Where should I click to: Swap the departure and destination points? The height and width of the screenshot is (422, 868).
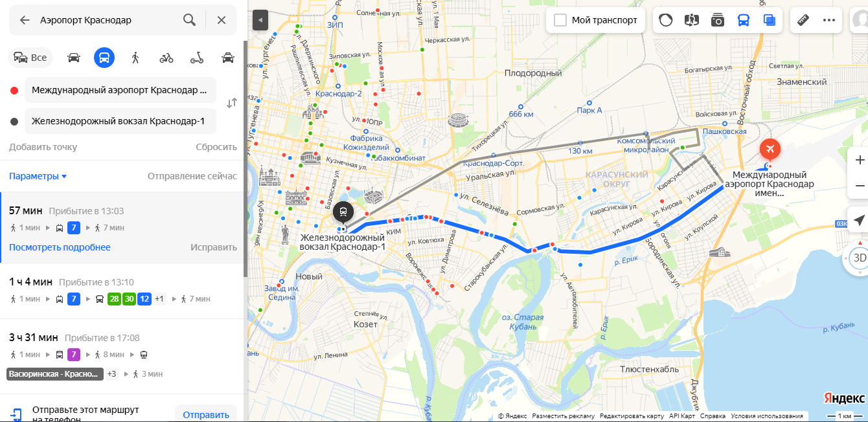pyautogui.click(x=232, y=103)
